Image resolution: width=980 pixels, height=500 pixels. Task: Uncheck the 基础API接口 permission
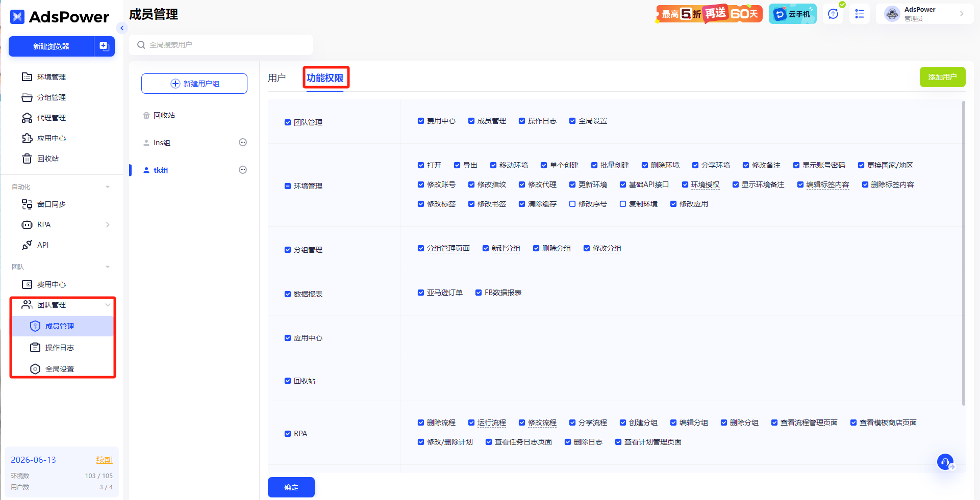(623, 185)
